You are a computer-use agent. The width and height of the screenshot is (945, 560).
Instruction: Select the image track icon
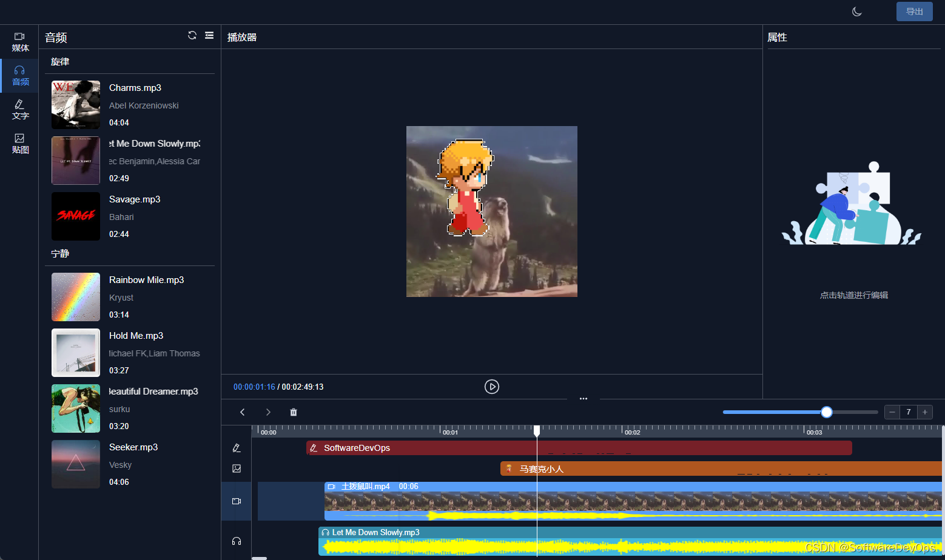click(237, 468)
